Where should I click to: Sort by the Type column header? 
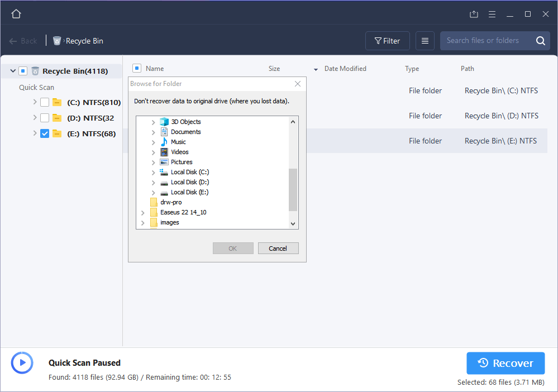tap(412, 69)
